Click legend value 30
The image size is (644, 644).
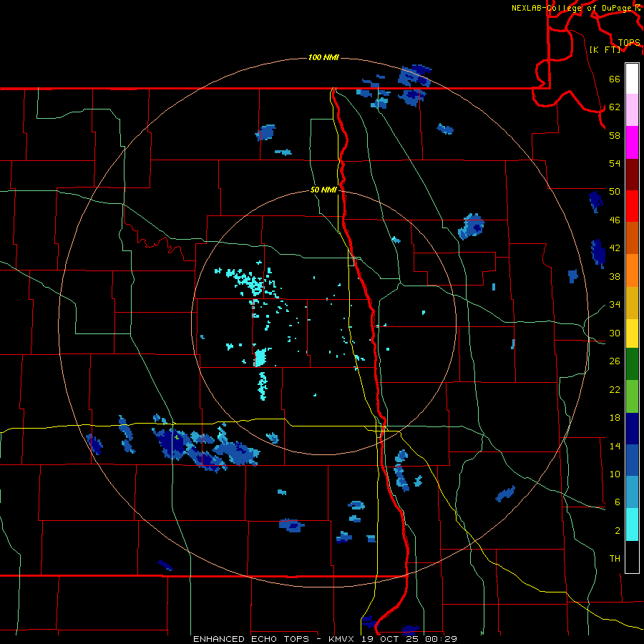(x=615, y=333)
